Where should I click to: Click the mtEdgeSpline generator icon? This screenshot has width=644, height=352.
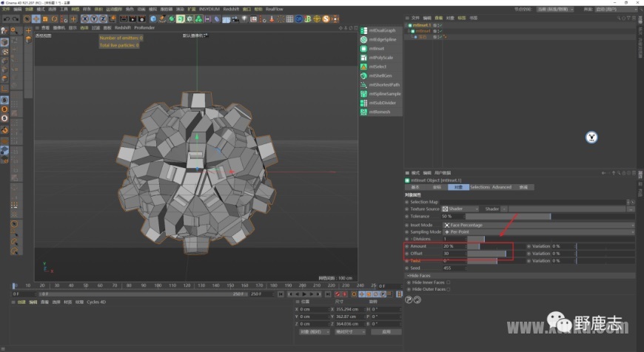point(363,39)
